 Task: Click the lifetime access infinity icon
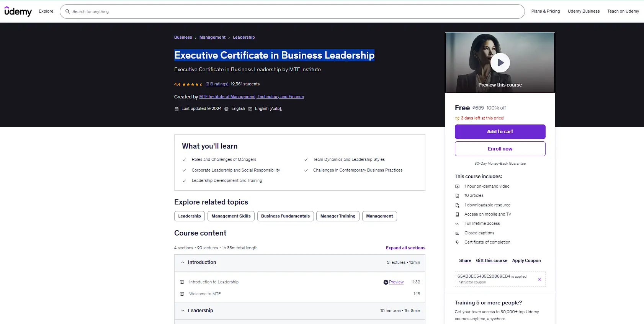tap(457, 224)
